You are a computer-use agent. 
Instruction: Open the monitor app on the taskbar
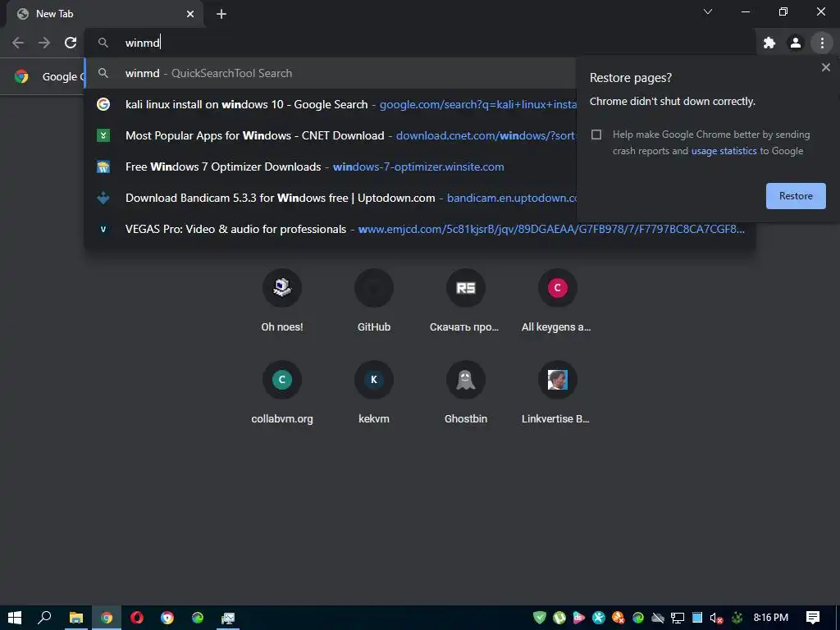pyautogui.click(x=228, y=618)
